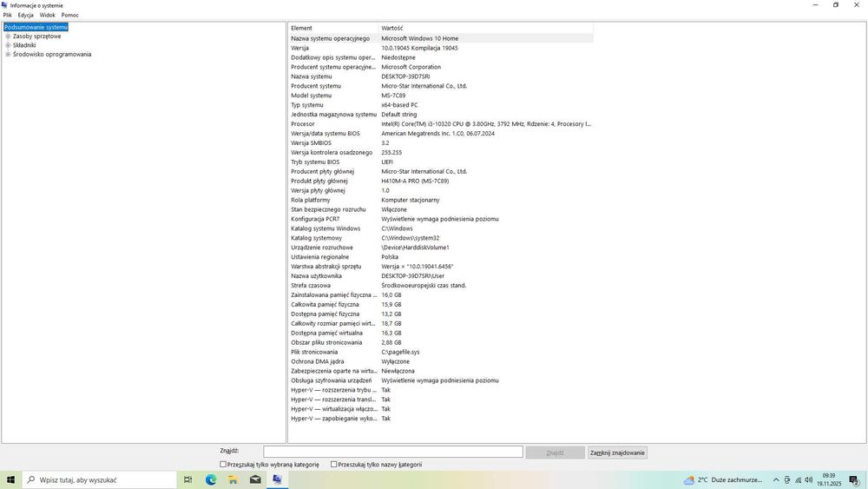This screenshot has width=868, height=489.
Task: Select Dostępna pamięć fizyczna row
Action: pyautogui.click(x=441, y=314)
